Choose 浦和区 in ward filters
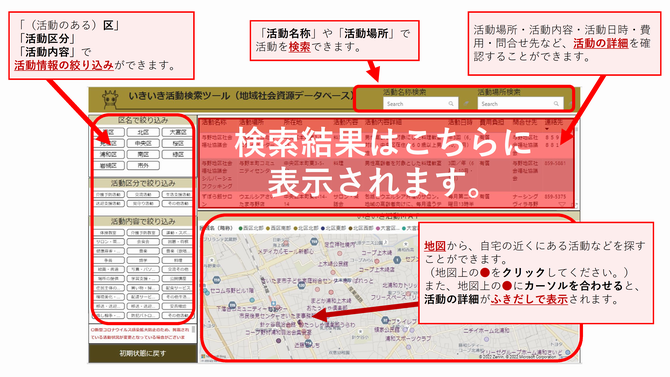 pos(109,154)
